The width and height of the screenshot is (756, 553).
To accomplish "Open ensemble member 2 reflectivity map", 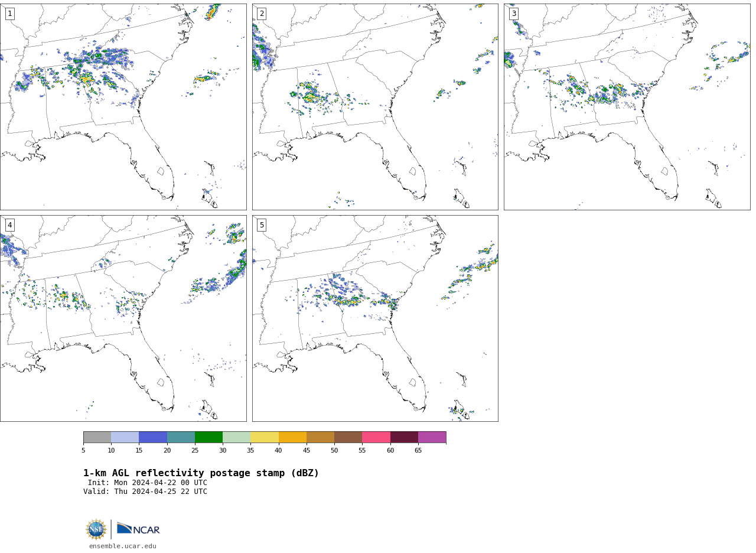I will pos(375,107).
